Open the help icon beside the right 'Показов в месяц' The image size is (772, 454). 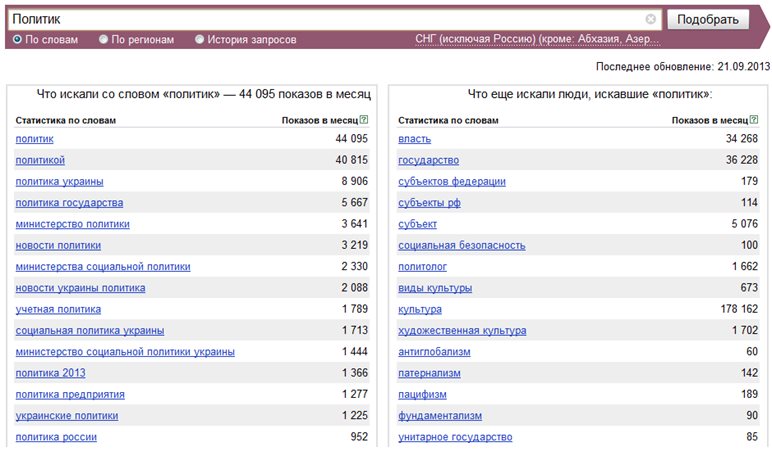[x=754, y=120]
